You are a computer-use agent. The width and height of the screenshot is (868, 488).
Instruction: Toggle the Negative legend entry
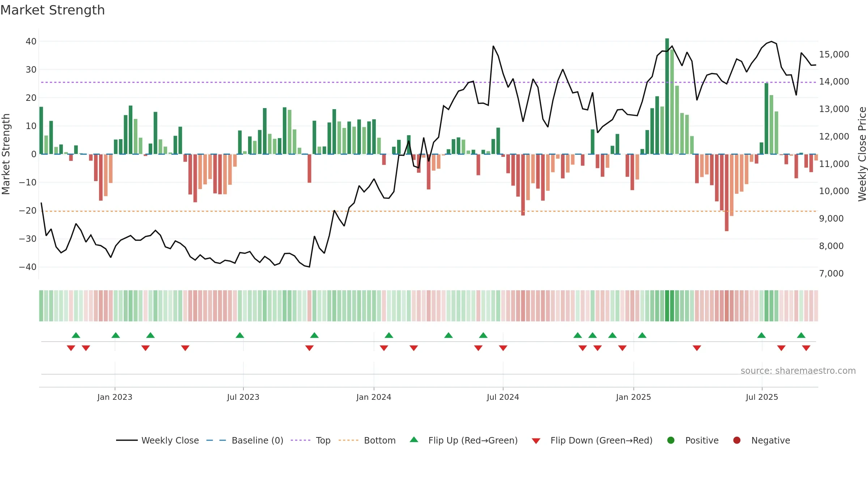761,440
